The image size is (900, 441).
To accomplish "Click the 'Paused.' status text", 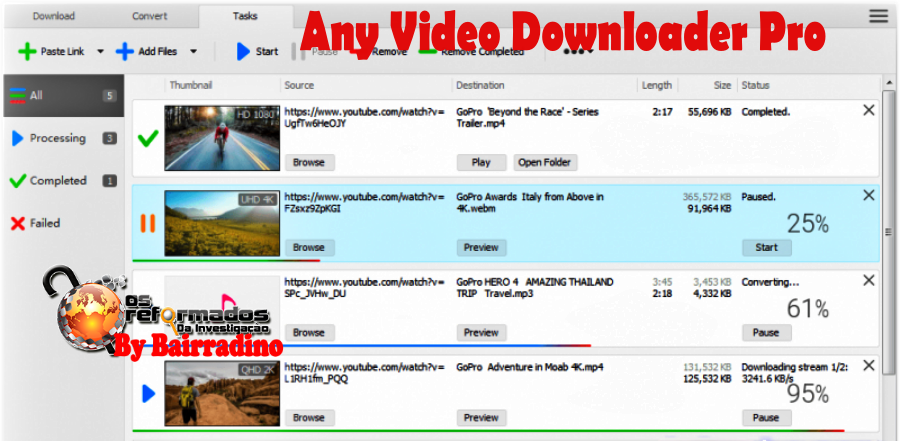I will click(x=759, y=197).
